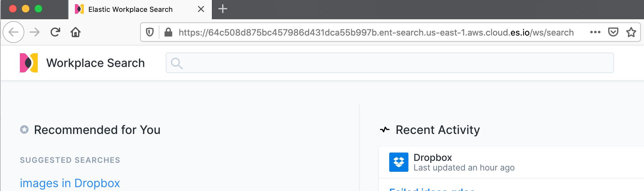Screen dimensions: 644x191
Task: Click the Dropbox source icon in Recent Activity
Action: tap(399, 162)
